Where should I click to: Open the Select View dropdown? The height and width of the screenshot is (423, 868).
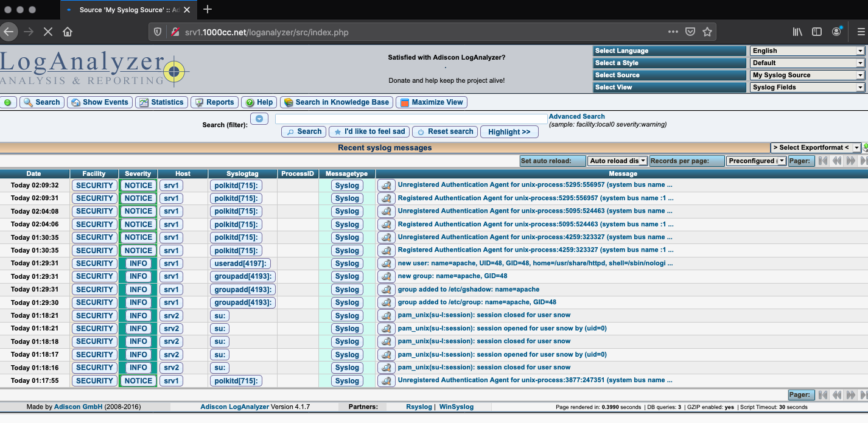click(x=807, y=88)
